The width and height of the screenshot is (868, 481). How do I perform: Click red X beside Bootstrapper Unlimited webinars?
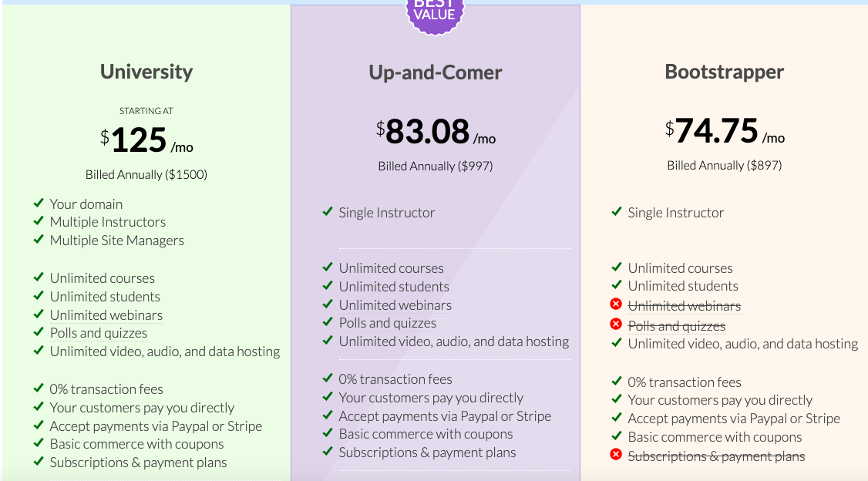pos(616,304)
